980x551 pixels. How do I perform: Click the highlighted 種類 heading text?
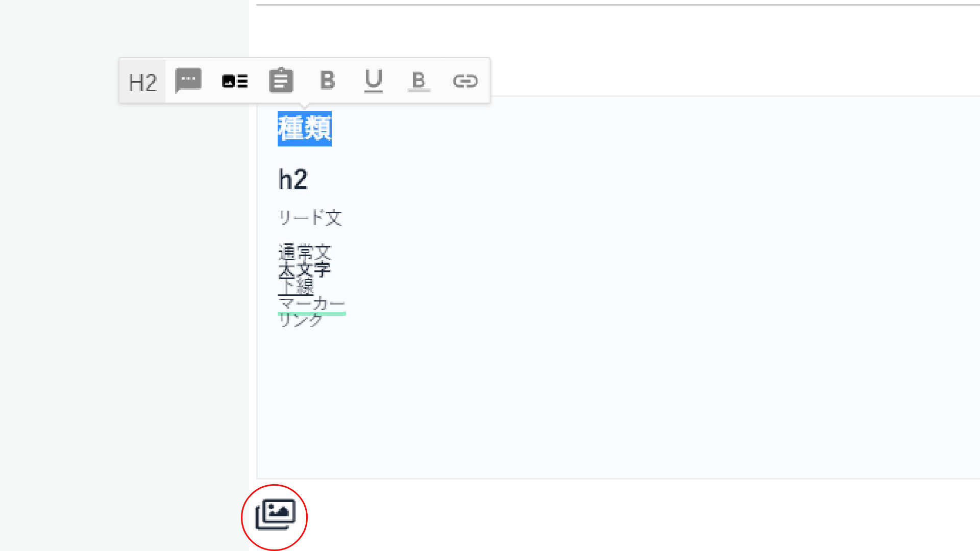click(x=304, y=129)
